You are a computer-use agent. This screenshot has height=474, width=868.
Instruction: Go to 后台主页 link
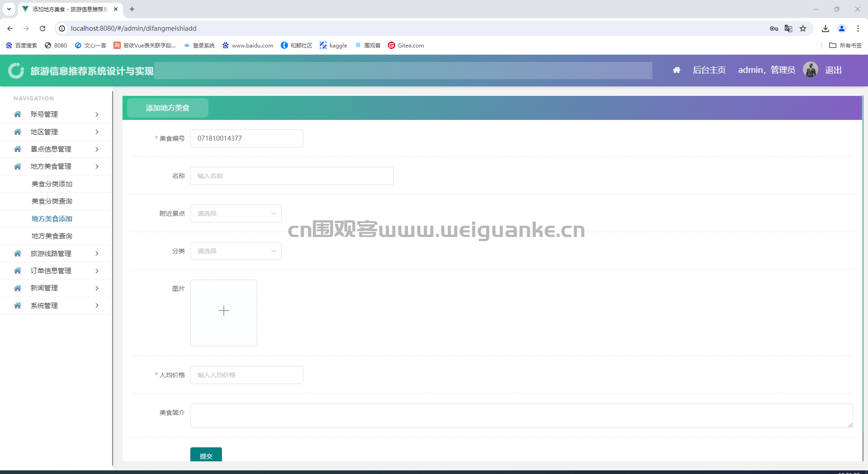click(x=709, y=70)
